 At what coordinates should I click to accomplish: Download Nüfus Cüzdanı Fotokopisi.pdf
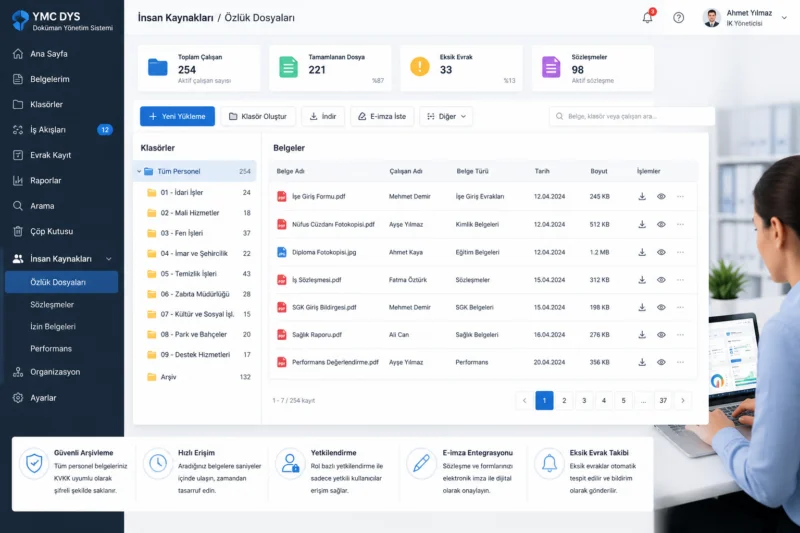click(x=642, y=224)
